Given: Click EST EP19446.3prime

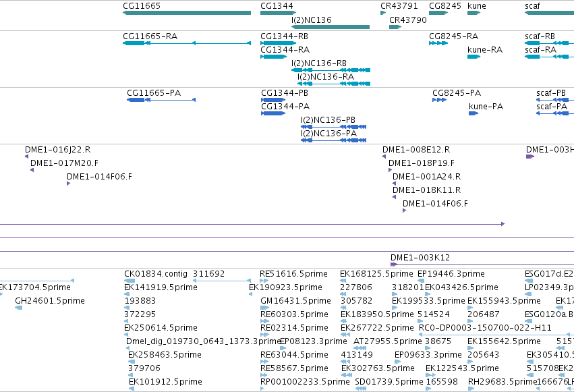Looking at the screenshot, I should [x=451, y=274].
